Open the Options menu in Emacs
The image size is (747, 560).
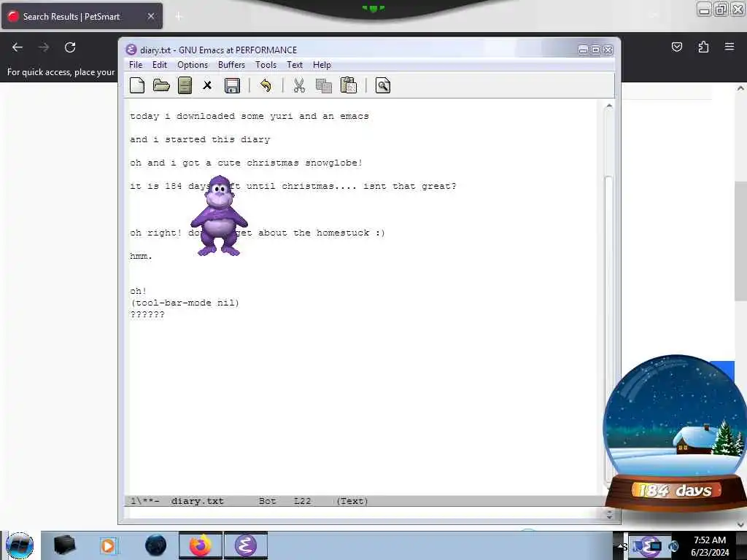193,65
